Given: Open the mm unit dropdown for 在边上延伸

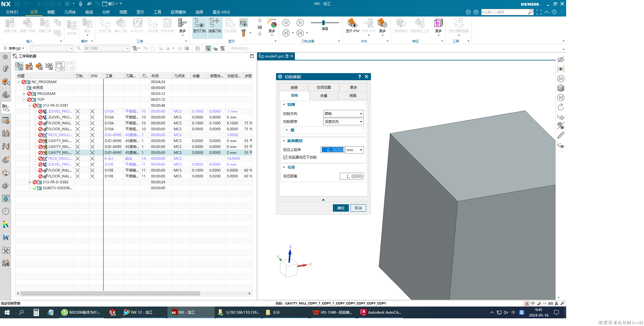Looking at the screenshot, I should tap(354, 150).
